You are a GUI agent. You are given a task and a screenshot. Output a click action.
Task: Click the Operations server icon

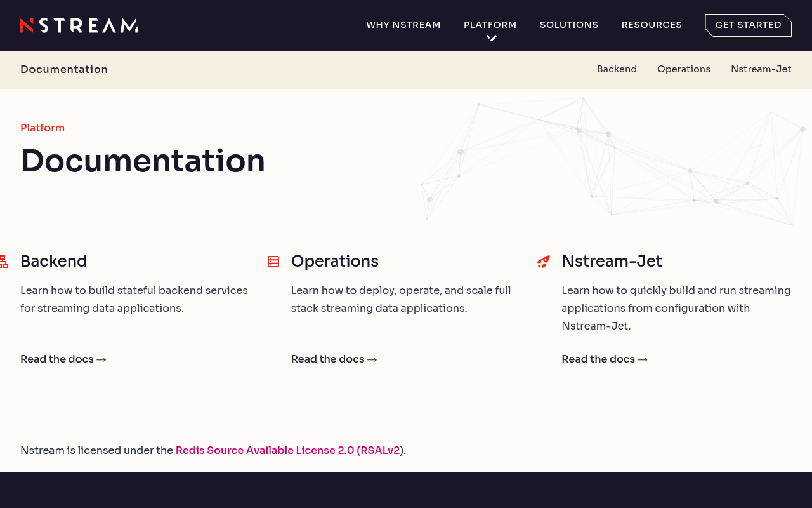(273, 262)
